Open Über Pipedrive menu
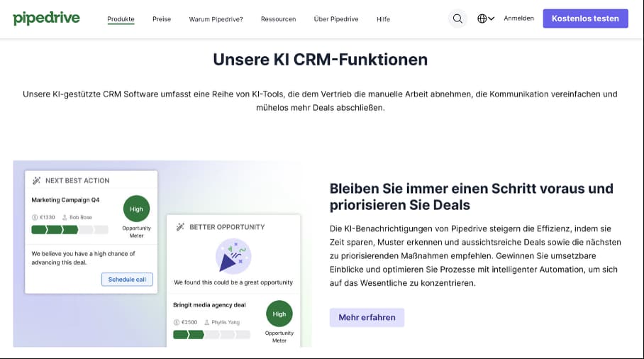Viewport: 644px width, 359px height. tap(336, 19)
